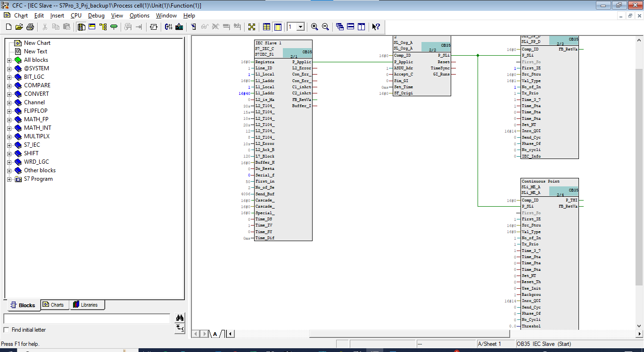Click the Open folder toolbar icon

pos(19,27)
